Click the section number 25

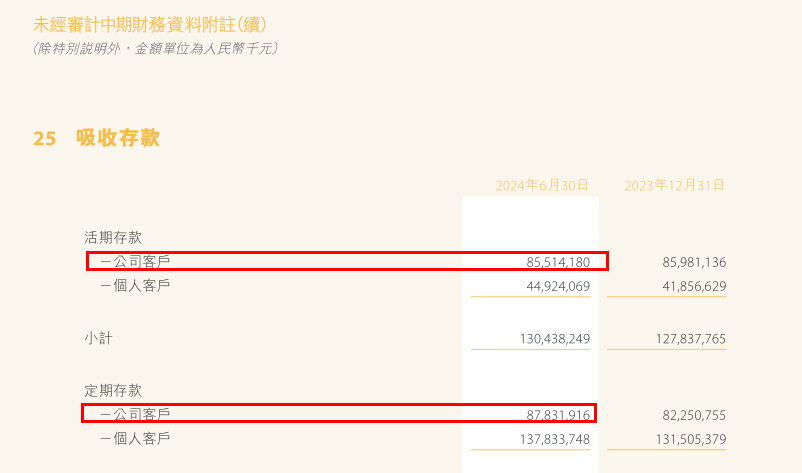pos(44,139)
